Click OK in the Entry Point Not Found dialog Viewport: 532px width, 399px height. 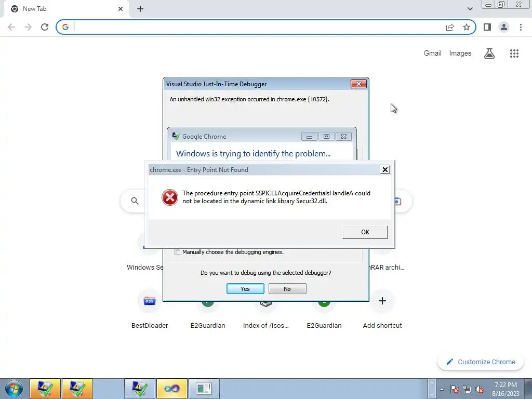pyautogui.click(x=365, y=232)
